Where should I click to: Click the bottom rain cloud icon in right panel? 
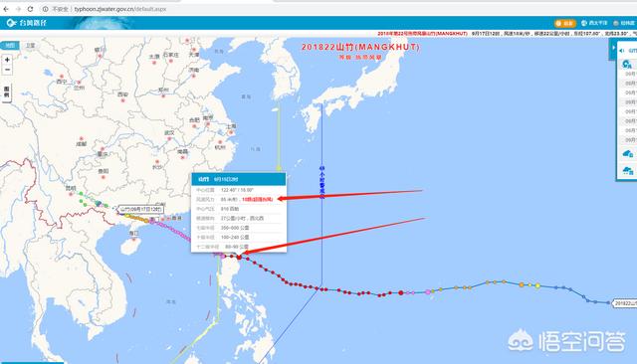tap(628, 171)
